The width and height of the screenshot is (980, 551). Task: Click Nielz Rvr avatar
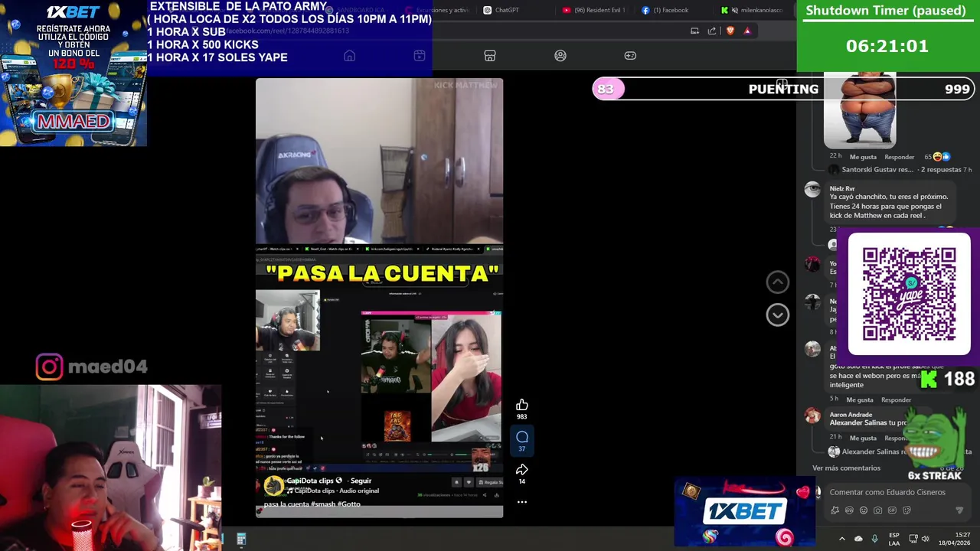[x=812, y=190]
